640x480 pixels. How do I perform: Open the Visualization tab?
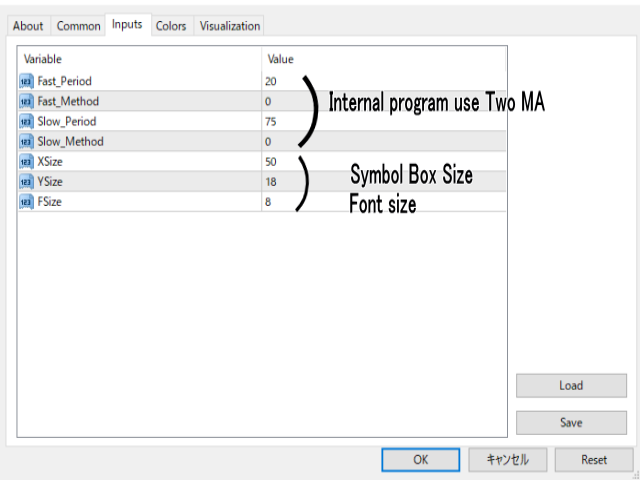(x=230, y=26)
